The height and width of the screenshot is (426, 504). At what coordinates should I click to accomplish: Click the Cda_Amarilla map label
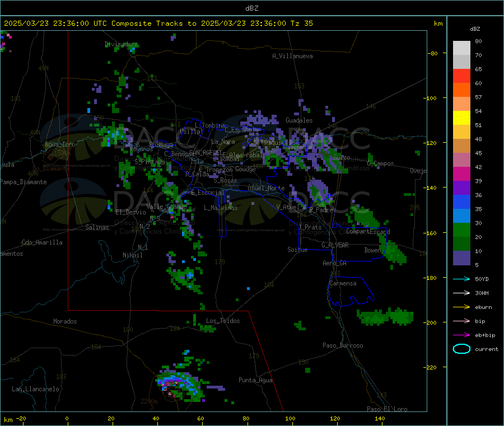coord(42,242)
